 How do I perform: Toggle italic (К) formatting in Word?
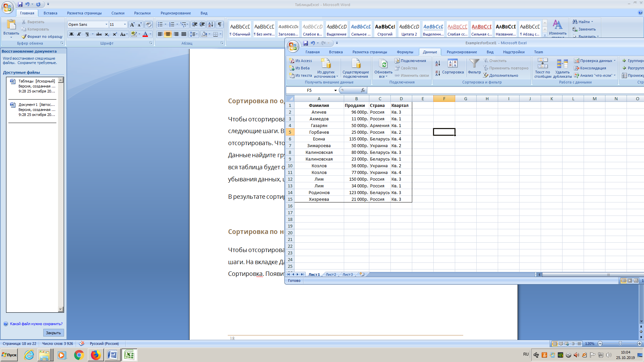[x=79, y=34]
